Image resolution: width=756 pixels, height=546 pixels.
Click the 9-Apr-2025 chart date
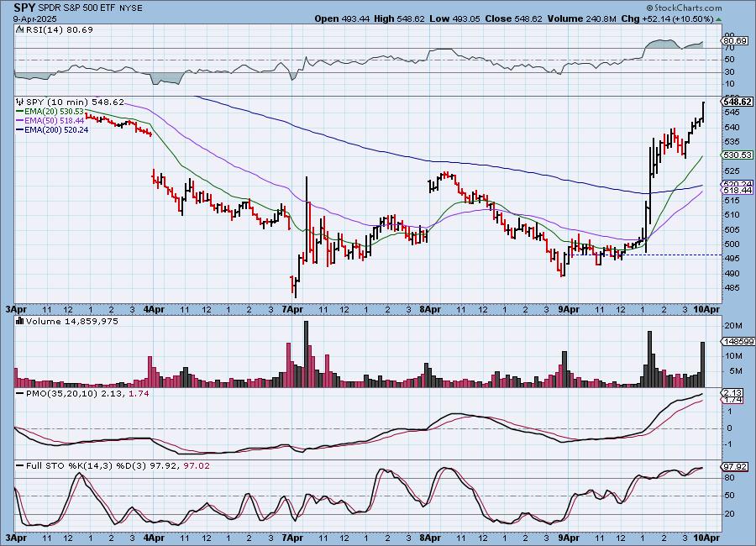[34, 18]
